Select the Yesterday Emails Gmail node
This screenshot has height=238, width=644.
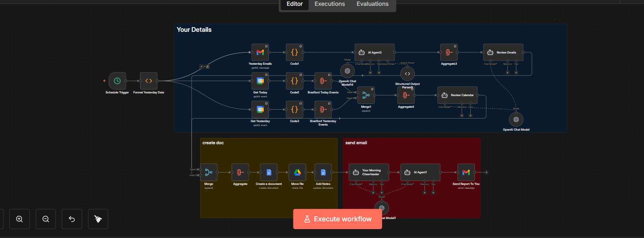260,52
